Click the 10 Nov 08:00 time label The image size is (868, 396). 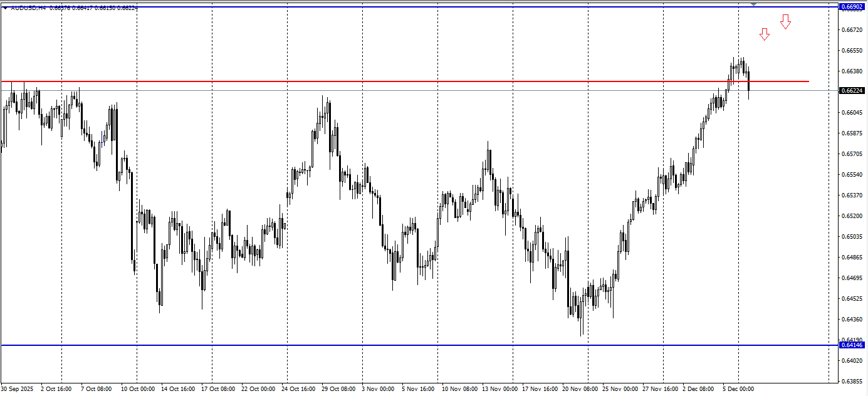(x=459, y=389)
